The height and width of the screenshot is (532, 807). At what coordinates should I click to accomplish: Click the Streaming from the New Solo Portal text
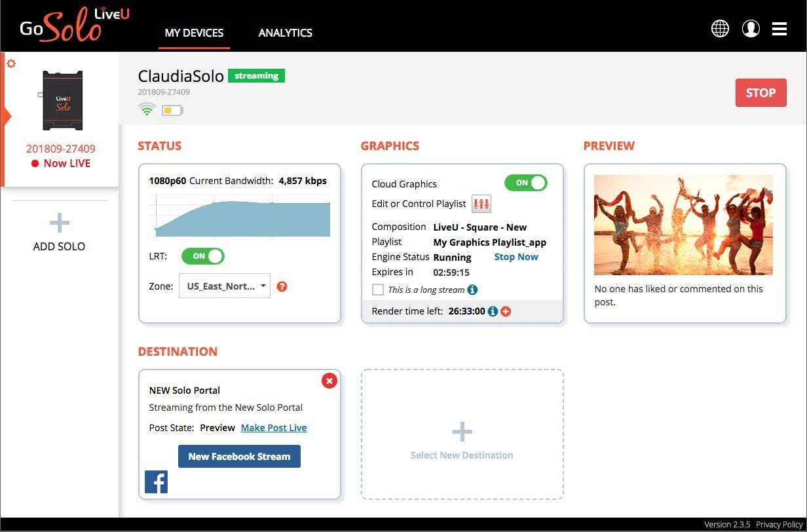[226, 408]
